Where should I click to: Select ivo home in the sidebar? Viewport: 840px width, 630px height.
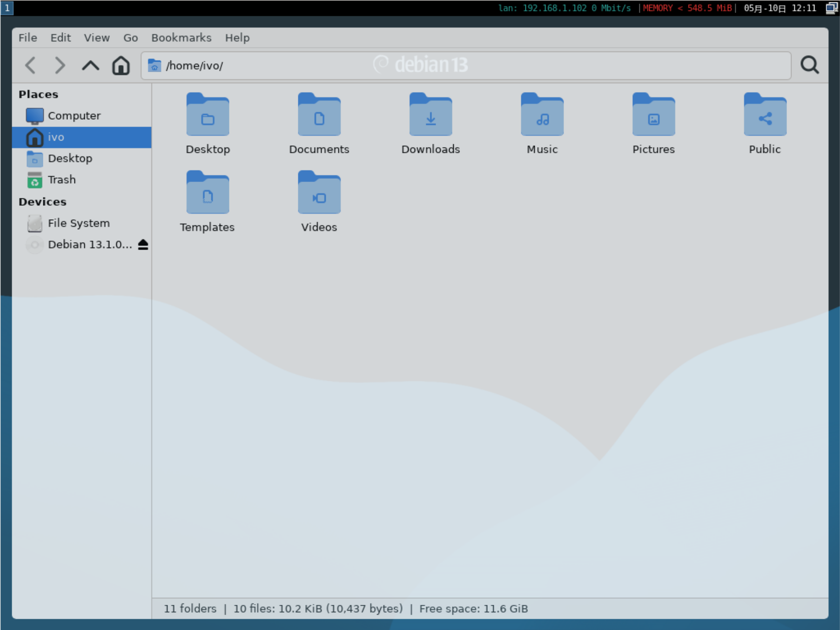(x=82, y=137)
